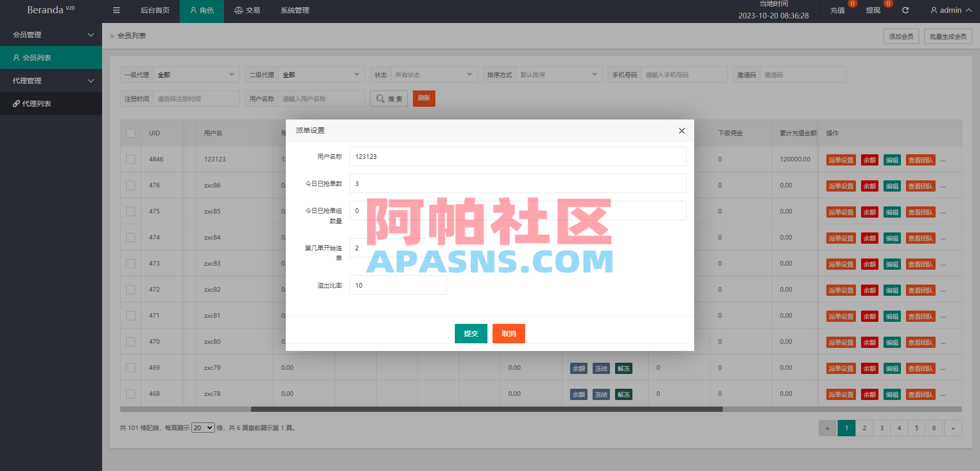Open the page size 20 dropdown
980x471 pixels.
click(x=203, y=428)
